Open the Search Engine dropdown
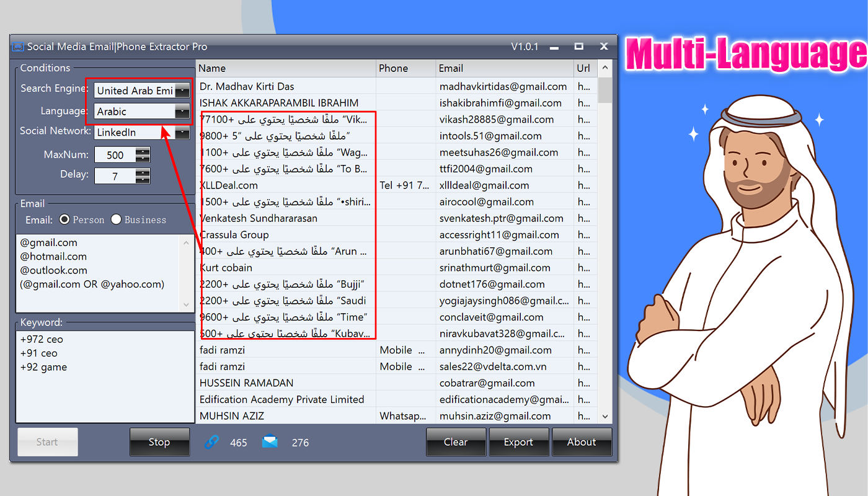The height and width of the screenshot is (496, 868). [182, 91]
